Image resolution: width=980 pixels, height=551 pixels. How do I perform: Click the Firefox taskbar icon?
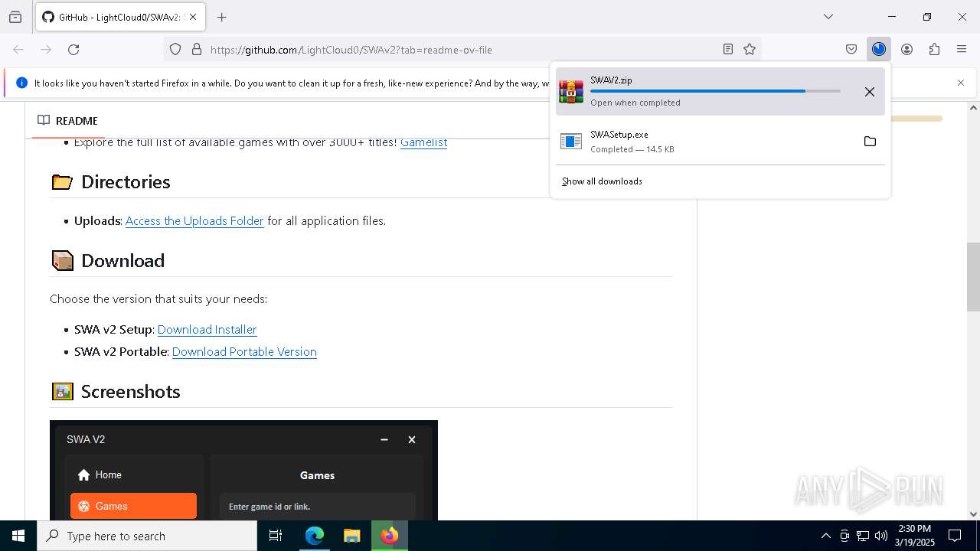pos(389,536)
